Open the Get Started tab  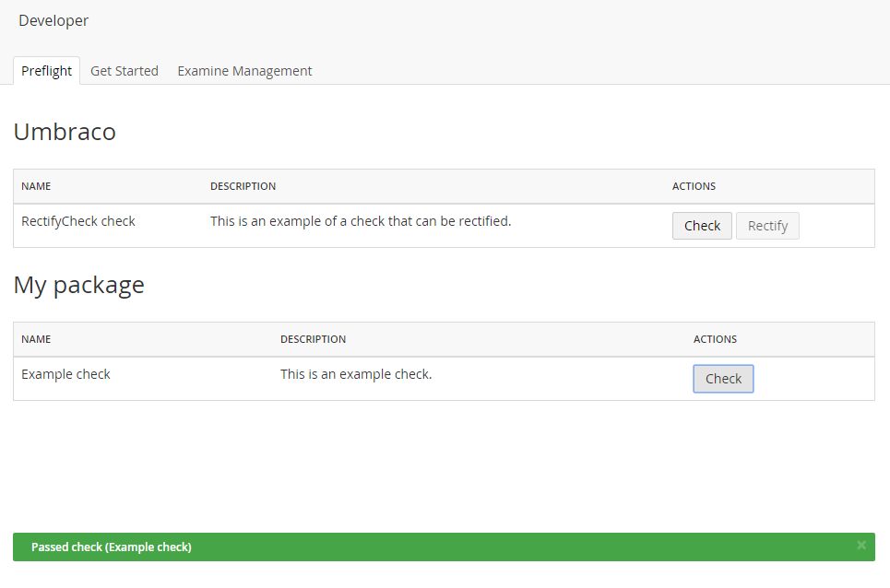(125, 71)
